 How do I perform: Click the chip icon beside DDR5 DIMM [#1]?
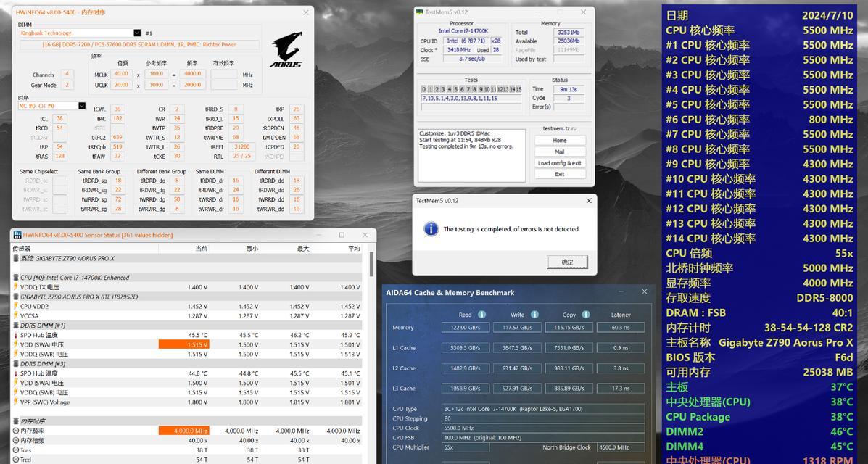[x=15, y=326]
